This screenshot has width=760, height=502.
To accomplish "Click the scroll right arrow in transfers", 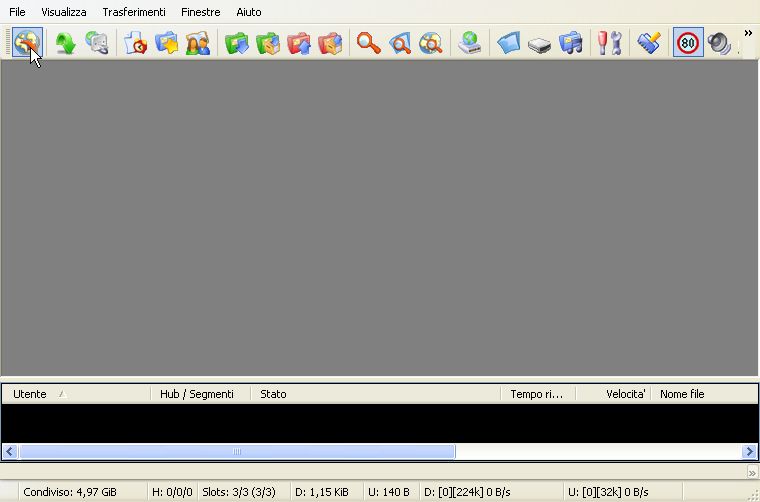I will point(749,452).
